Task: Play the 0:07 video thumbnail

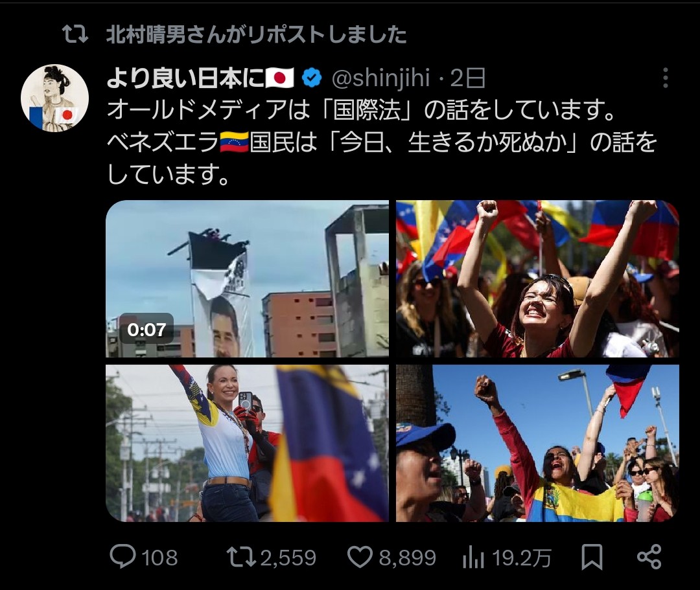Action: pyautogui.click(x=248, y=278)
